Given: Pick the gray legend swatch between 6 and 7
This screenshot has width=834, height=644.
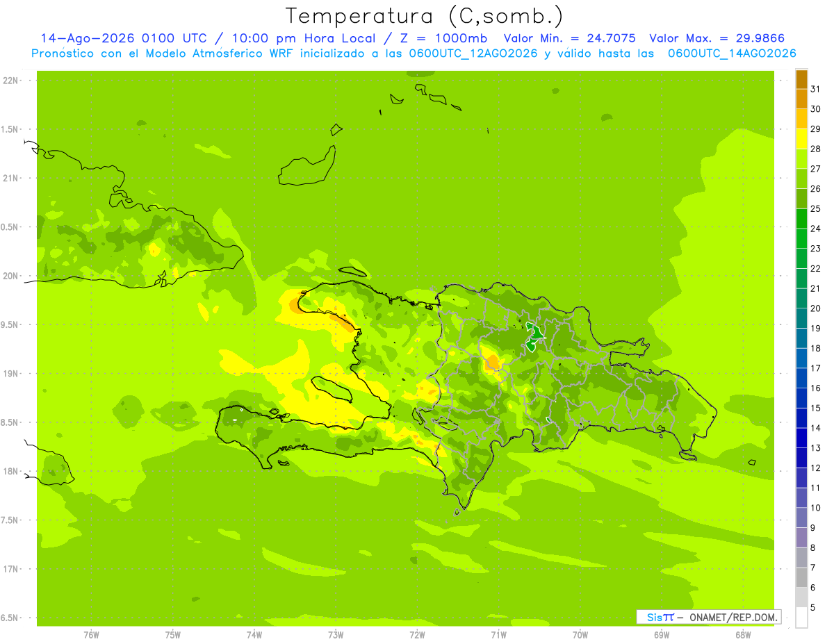Looking at the screenshot, I should click(801, 578).
